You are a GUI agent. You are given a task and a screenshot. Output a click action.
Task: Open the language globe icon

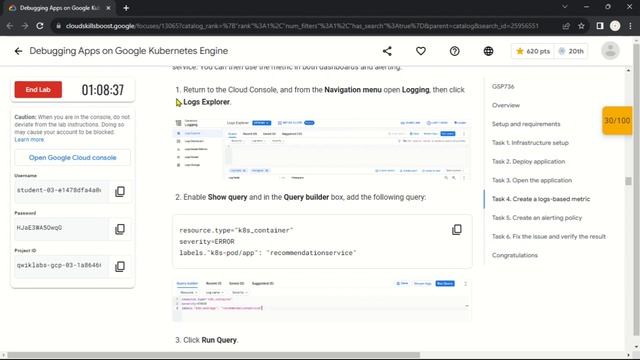[488, 51]
